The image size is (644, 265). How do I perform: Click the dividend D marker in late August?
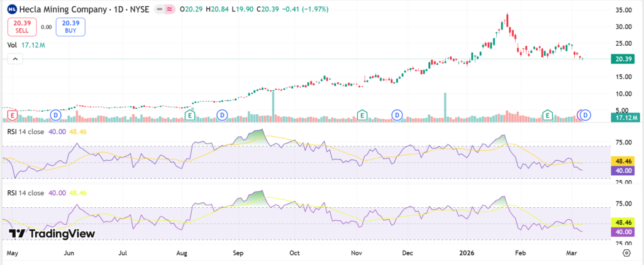(221, 114)
